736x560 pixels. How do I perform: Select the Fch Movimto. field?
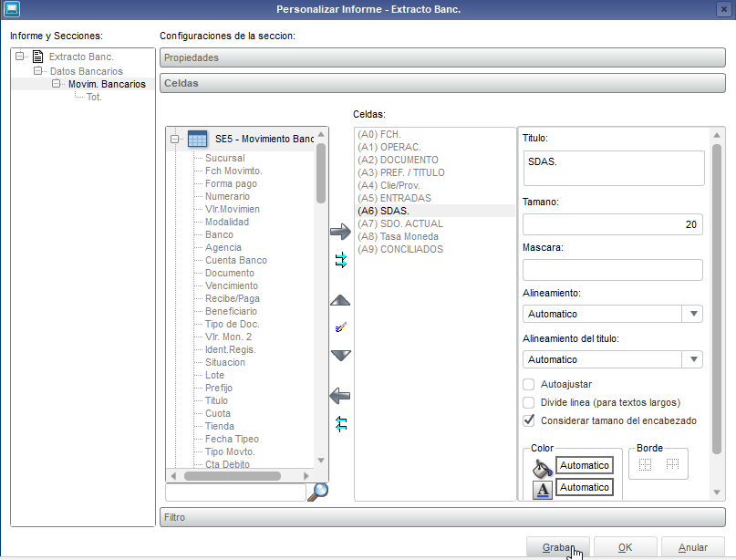(233, 171)
